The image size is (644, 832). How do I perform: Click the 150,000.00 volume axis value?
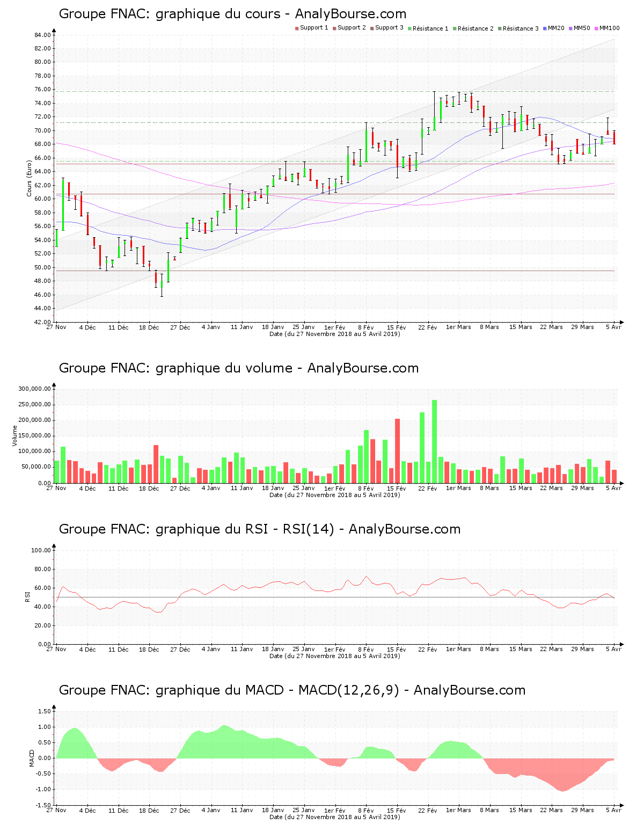tap(34, 436)
